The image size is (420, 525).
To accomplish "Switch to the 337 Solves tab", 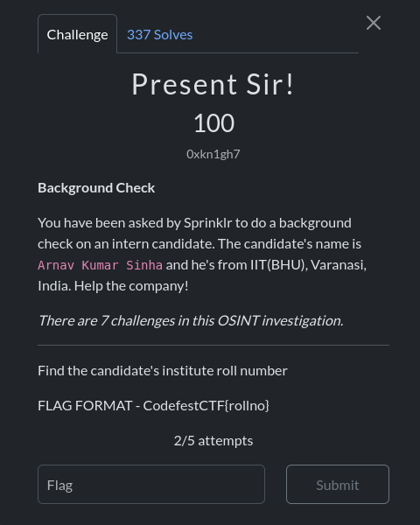I will coord(160,35).
